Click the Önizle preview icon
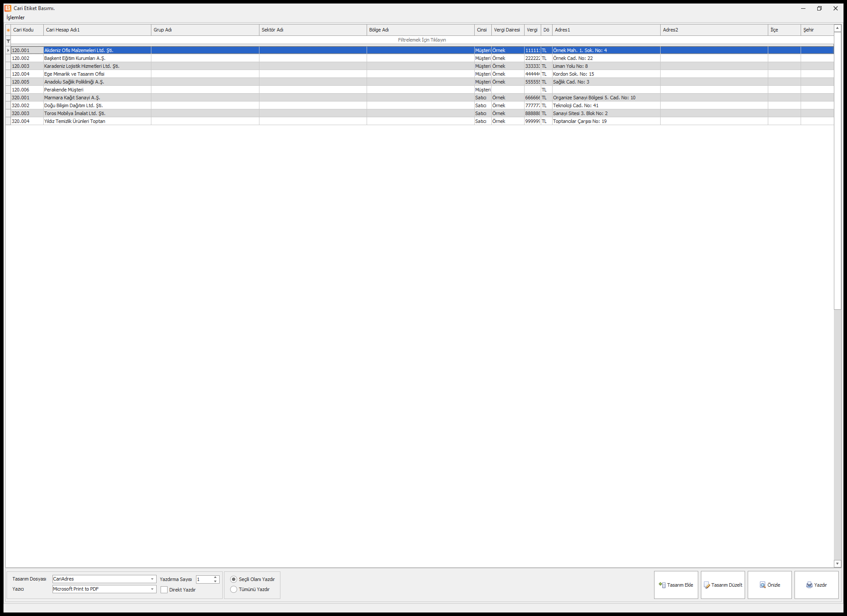The height and width of the screenshot is (616, 847). click(x=763, y=585)
